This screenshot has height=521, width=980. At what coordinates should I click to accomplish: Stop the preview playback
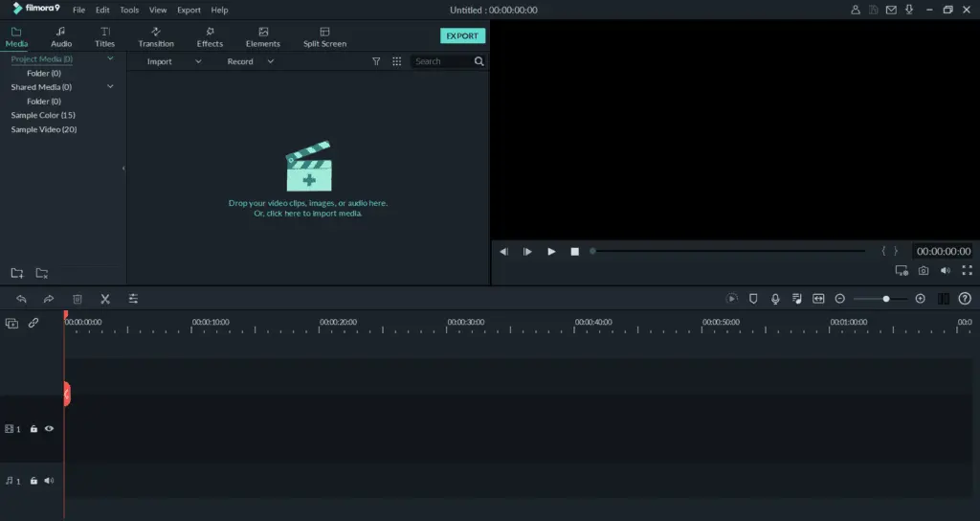click(x=575, y=252)
